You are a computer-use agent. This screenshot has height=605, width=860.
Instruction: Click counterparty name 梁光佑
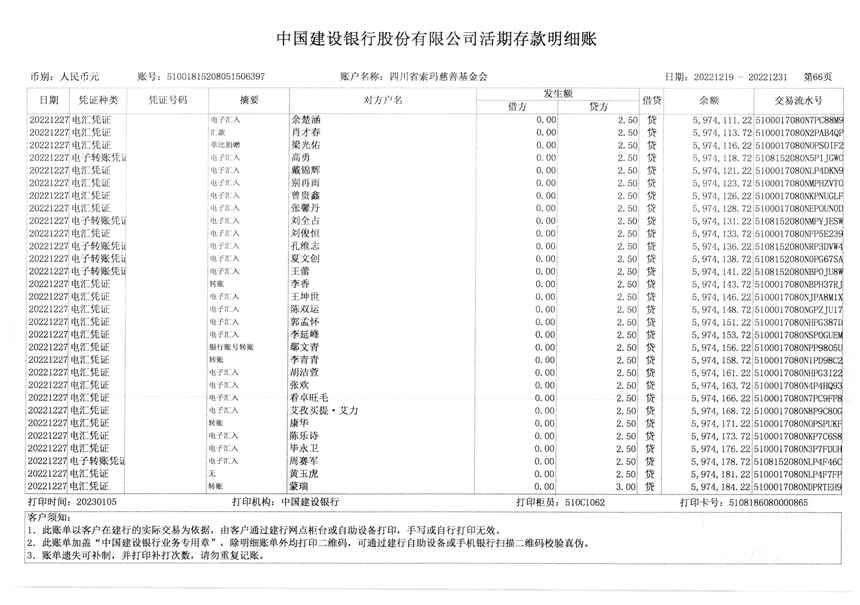pos(305,145)
